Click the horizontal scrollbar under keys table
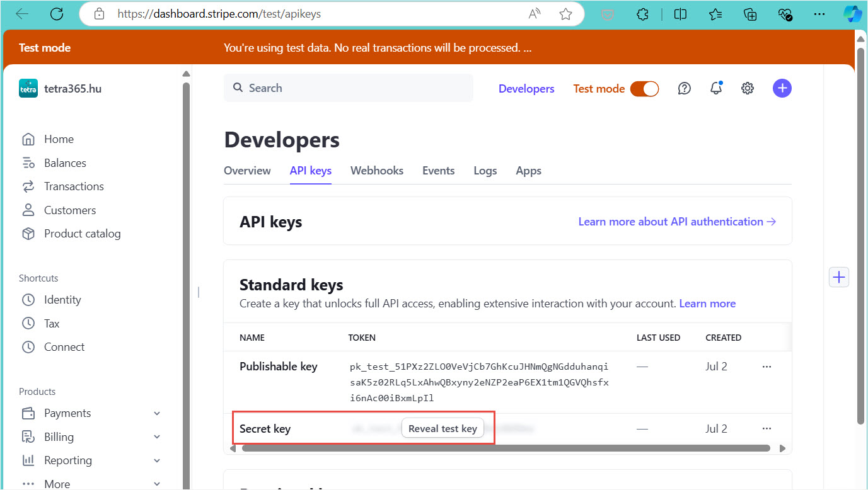Viewport: 868px width, 490px height. tap(506, 448)
